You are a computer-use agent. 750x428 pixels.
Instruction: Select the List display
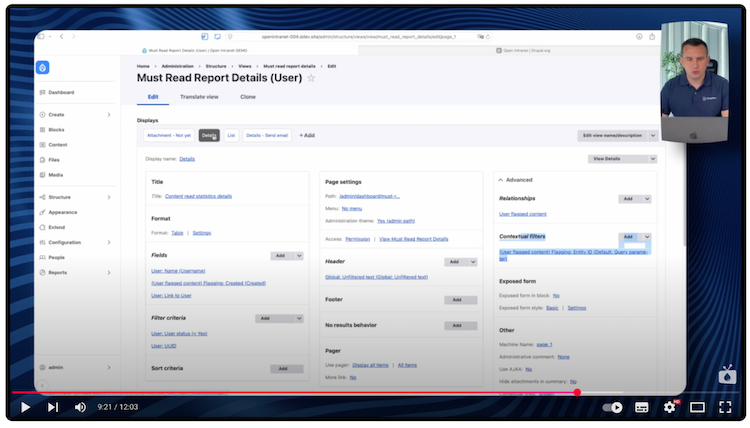pos(231,135)
